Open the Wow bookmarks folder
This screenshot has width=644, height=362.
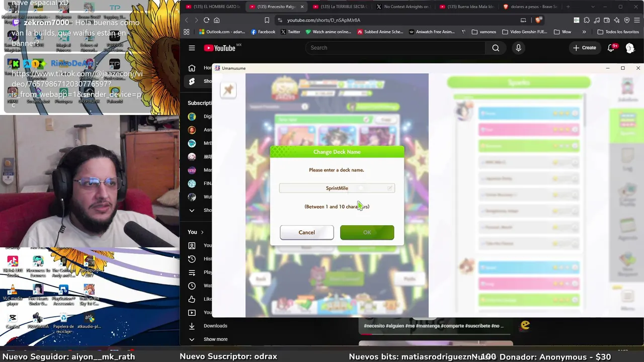point(562,32)
